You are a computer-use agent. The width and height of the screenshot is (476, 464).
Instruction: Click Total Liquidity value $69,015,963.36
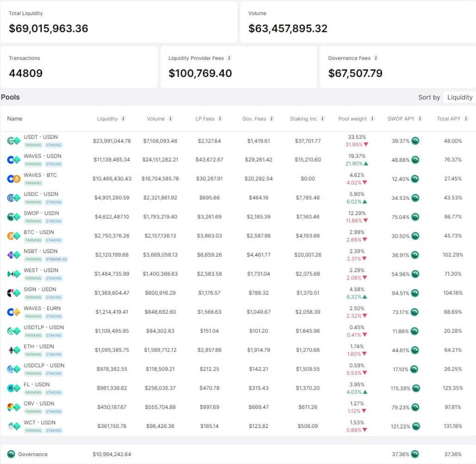(49, 29)
